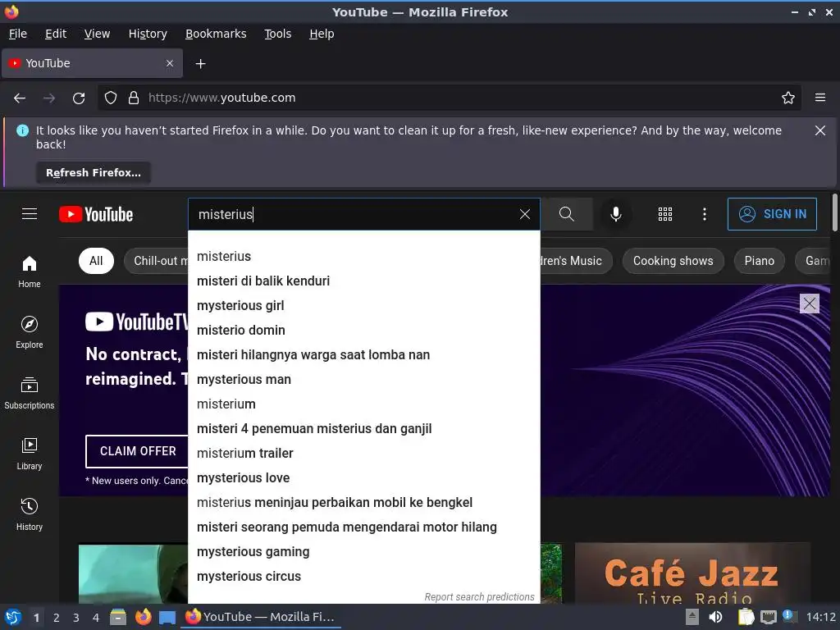The width and height of the screenshot is (840, 630).
Task: Close the YouTube tab
Action: click(x=170, y=63)
